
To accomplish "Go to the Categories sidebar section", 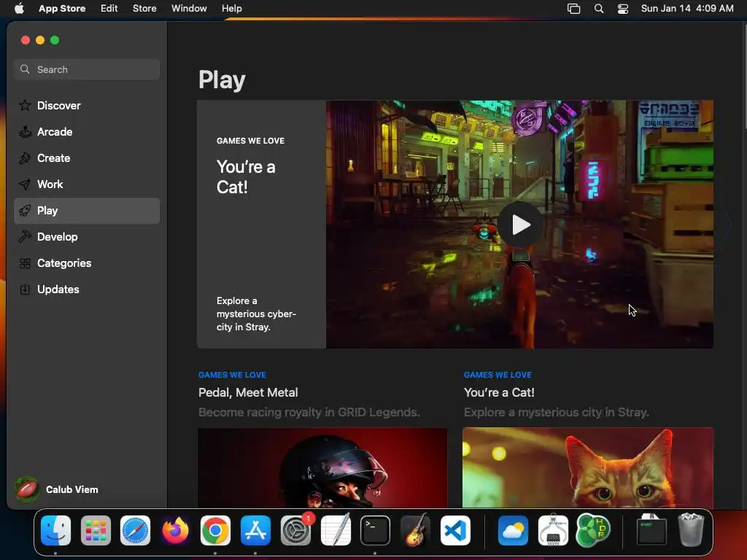I will 87,262.
